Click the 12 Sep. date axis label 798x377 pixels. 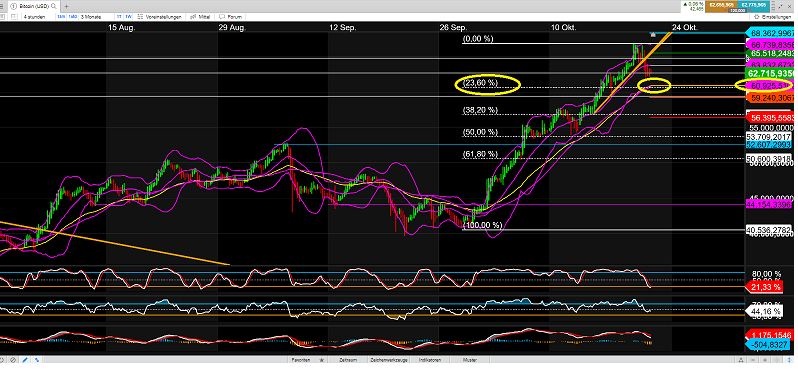(343, 27)
